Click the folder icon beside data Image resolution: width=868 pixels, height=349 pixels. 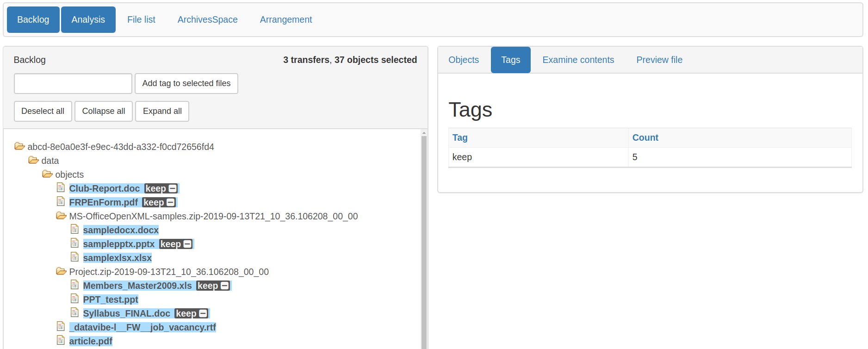tap(33, 160)
